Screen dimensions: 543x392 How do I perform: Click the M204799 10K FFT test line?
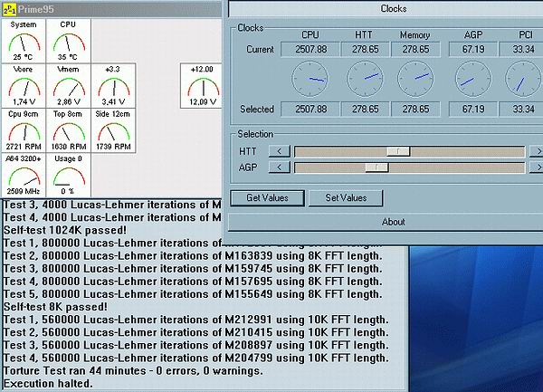[196, 359]
